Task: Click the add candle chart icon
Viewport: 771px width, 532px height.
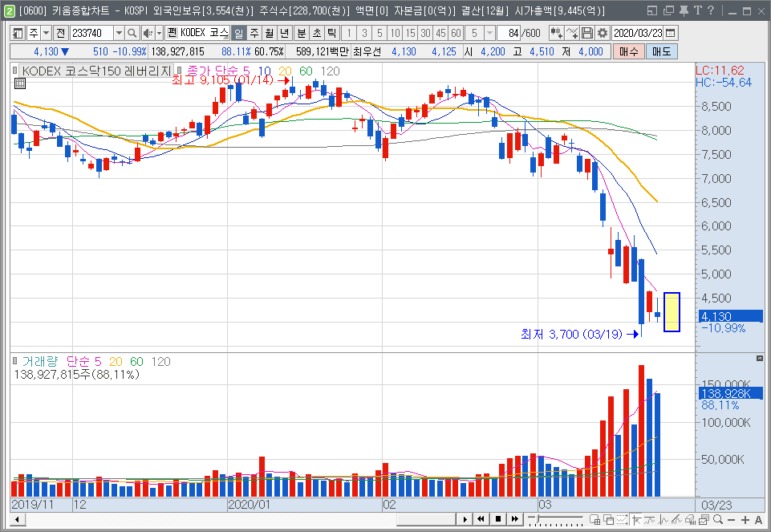Action: click(x=557, y=33)
